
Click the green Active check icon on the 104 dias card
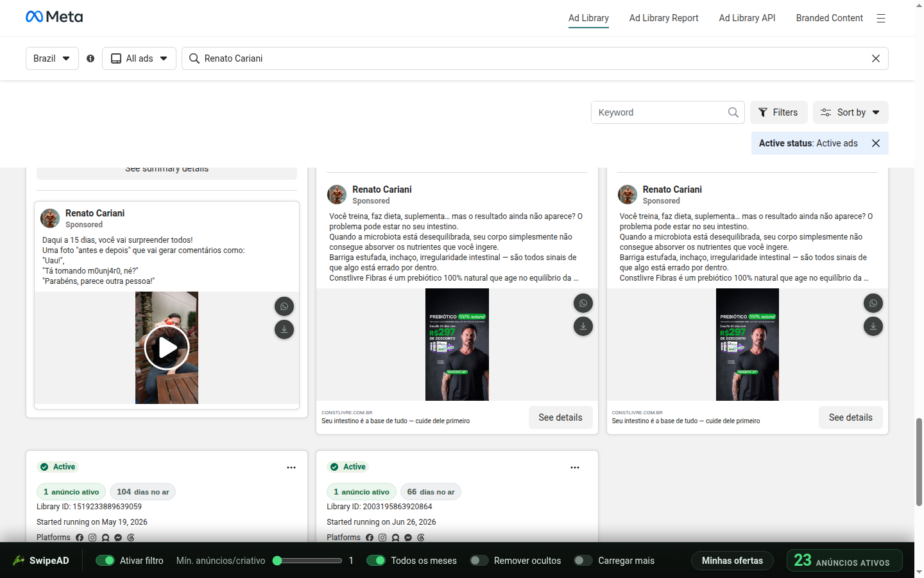point(44,467)
